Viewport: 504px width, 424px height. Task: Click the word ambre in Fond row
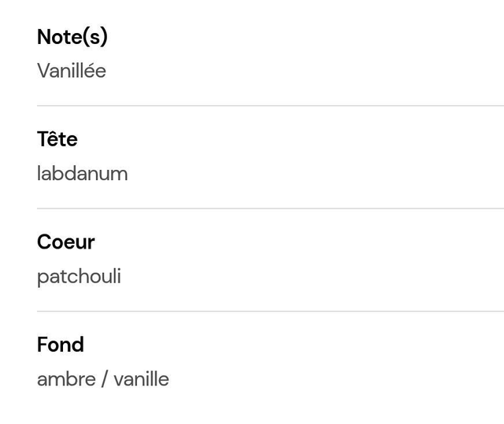pos(66,379)
